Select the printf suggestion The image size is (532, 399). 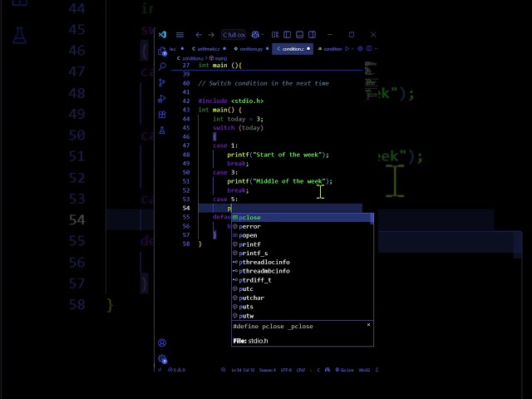pyautogui.click(x=303, y=244)
